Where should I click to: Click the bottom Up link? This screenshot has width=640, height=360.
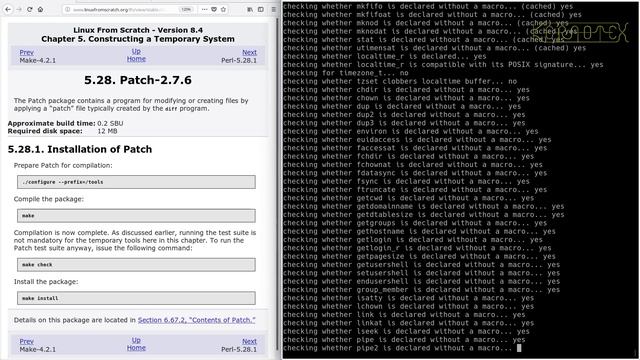pyautogui.click(x=136, y=340)
